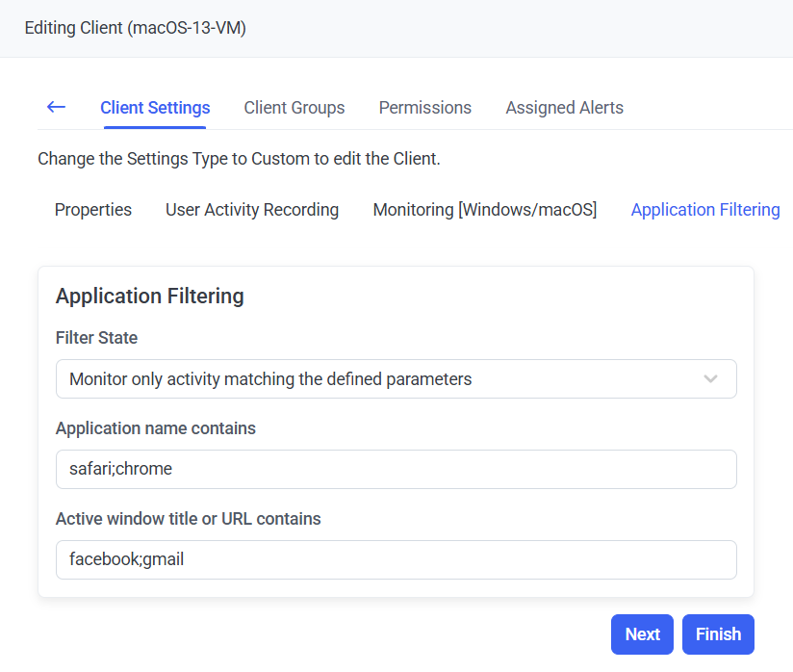Click the Finish button
Viewport: 793px width, 672px height.
(x=718, y=634)
